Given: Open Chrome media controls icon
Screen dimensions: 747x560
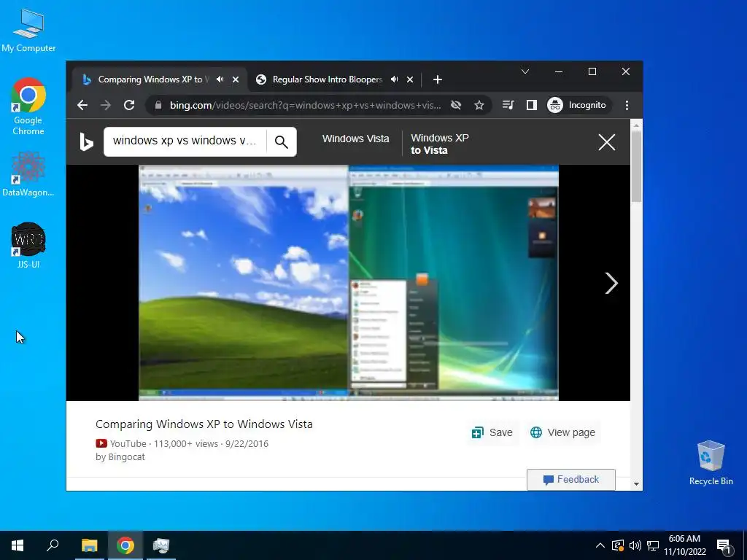Looking at the screenshot, I should point(508,105).
